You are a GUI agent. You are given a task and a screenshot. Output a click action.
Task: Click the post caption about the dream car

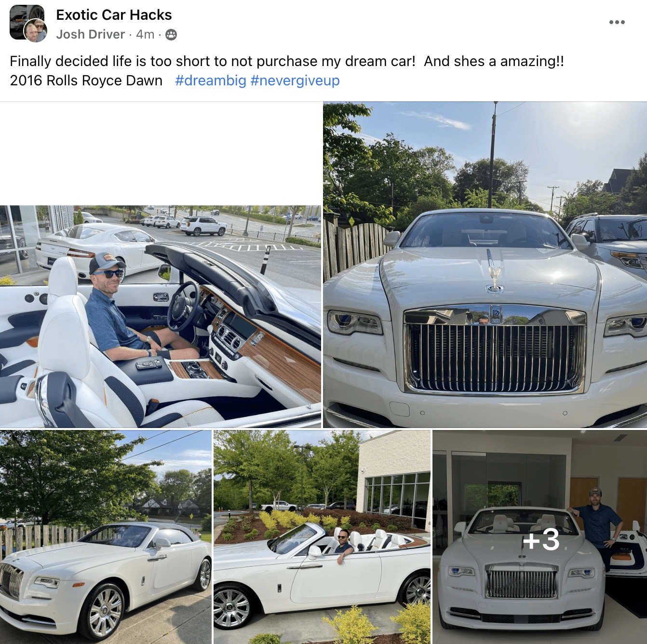[x=287, y=71]
